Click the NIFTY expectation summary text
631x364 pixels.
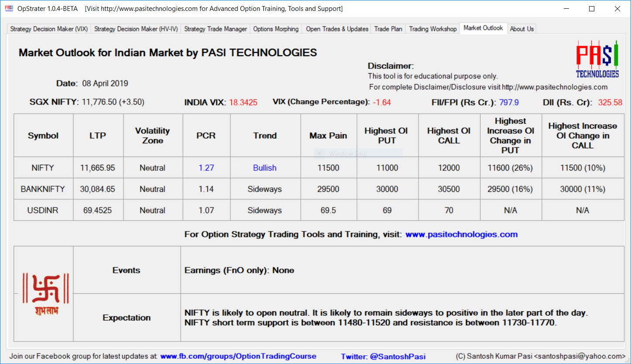386,318
